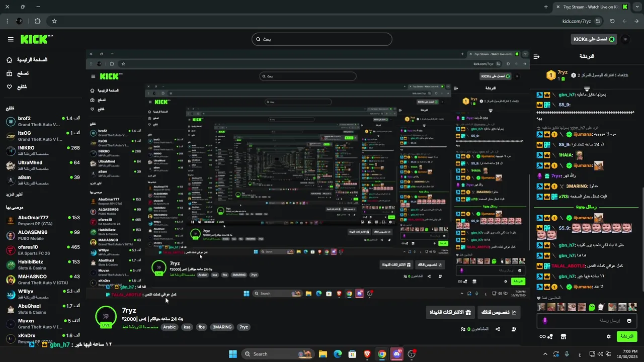Image resolution: width=644 pixels, height=362 pixels.
Task: Open Discord from the taskbar
Action: point(397,354)
